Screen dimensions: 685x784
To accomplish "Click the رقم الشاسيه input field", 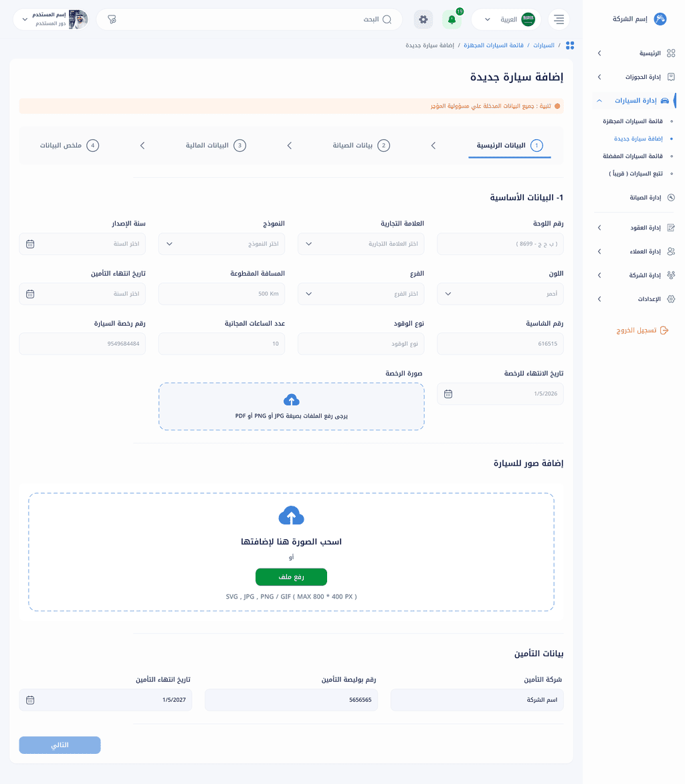I will tap(500, 344).
